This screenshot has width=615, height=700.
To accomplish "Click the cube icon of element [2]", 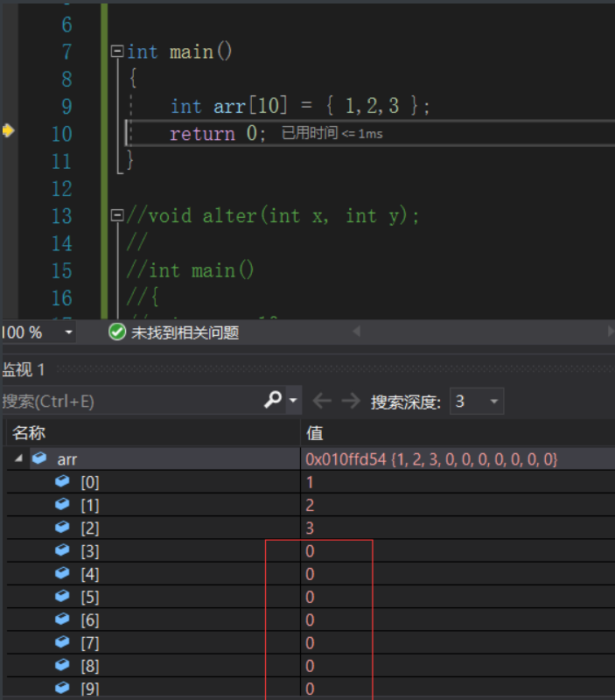I will click(62, 528).
